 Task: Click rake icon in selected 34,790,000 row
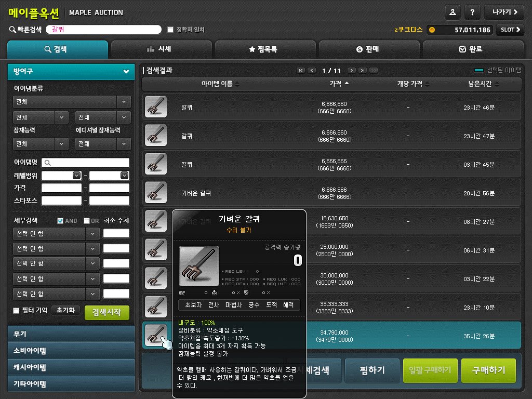156,335
